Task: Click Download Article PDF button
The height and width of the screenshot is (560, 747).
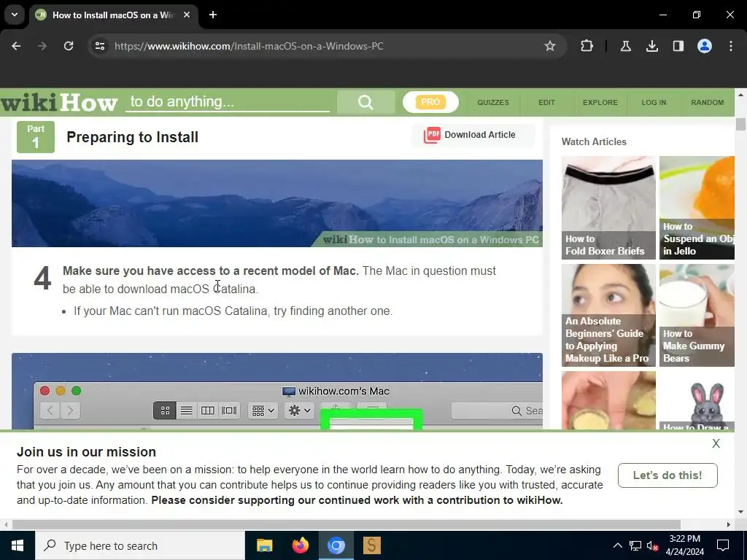Action: pos(473,135)
